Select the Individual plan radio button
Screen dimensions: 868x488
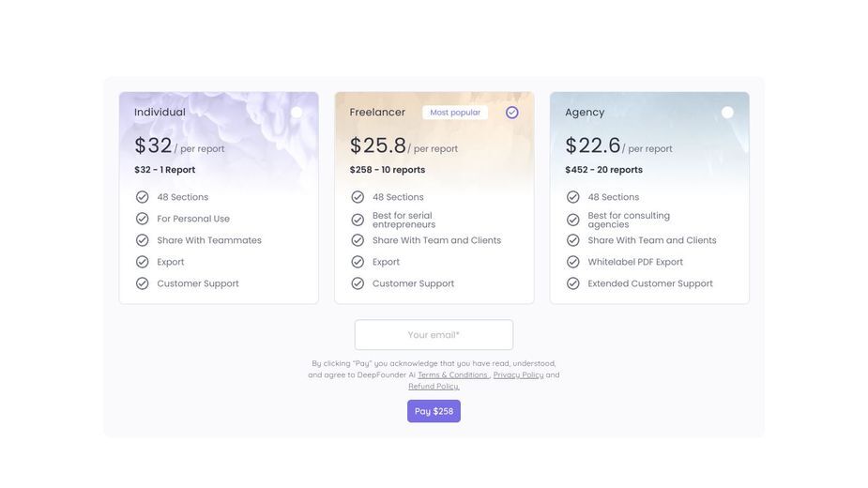[x=297, y=113]
